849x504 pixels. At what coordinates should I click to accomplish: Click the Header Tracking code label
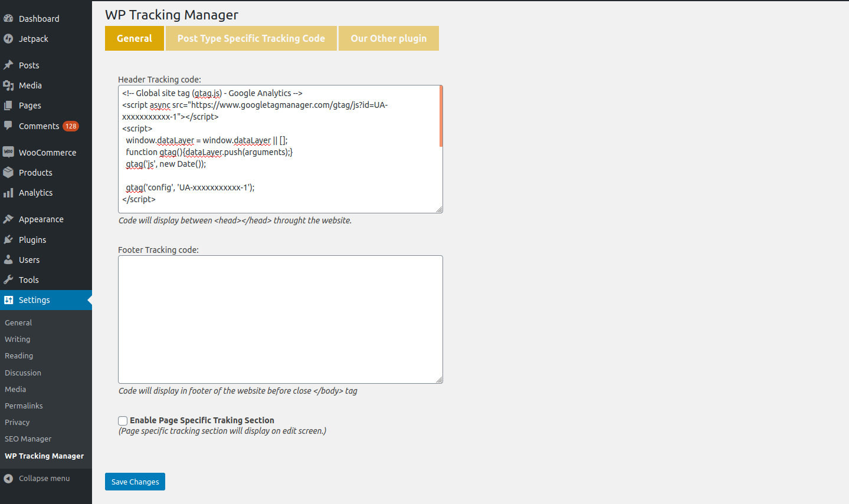click(x=159, y=80)
